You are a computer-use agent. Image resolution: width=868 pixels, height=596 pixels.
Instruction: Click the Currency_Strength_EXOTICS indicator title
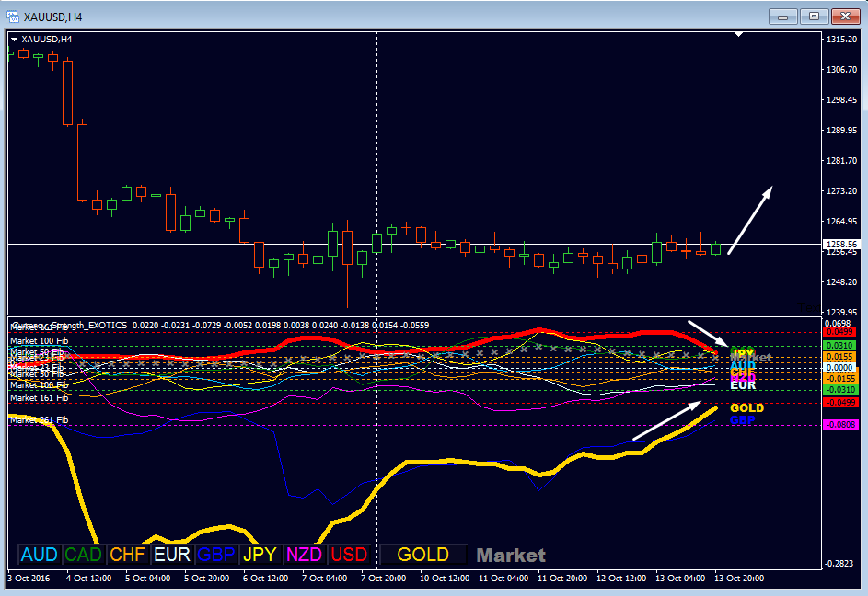pos(70,326)
